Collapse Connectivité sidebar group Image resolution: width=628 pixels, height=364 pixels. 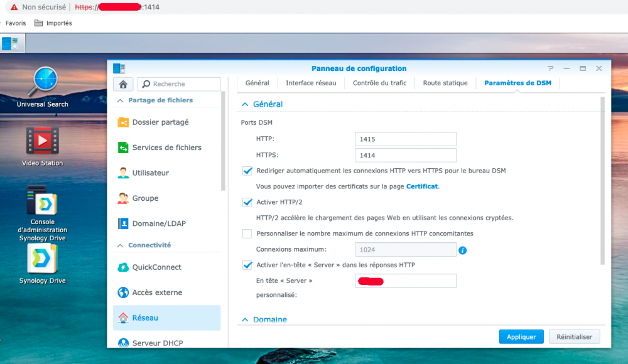tap(120, 245)
